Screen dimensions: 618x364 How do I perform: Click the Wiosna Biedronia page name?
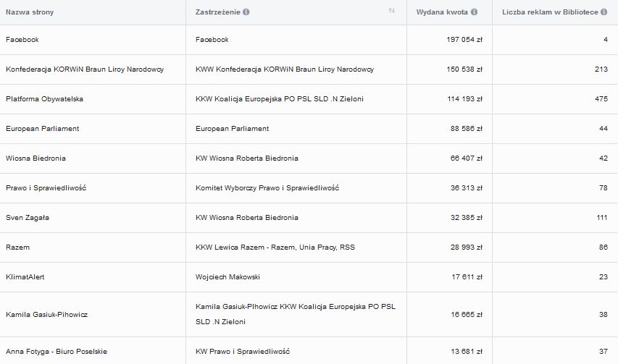click(x=36, y=158)
